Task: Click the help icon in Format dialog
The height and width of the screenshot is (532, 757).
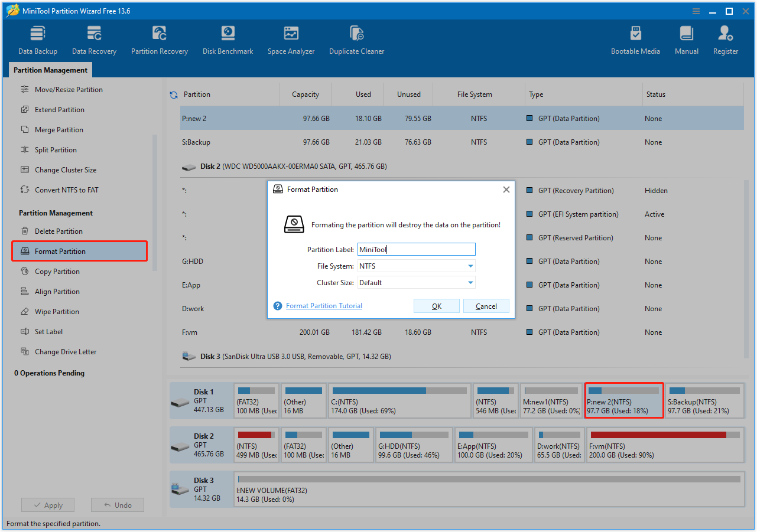Action: coord(278,306)
